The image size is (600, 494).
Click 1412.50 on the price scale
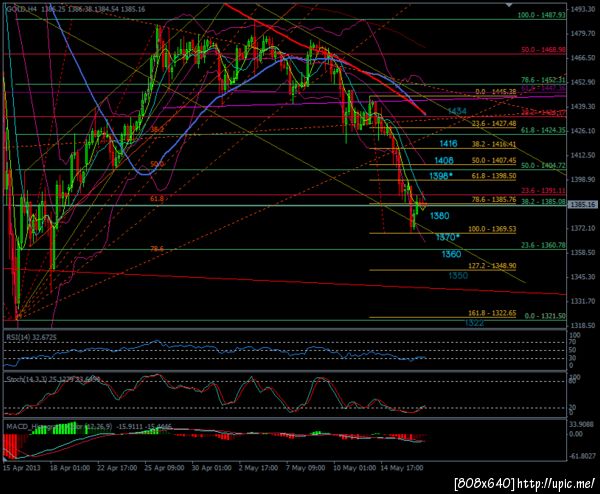click(x=583, y=155)
